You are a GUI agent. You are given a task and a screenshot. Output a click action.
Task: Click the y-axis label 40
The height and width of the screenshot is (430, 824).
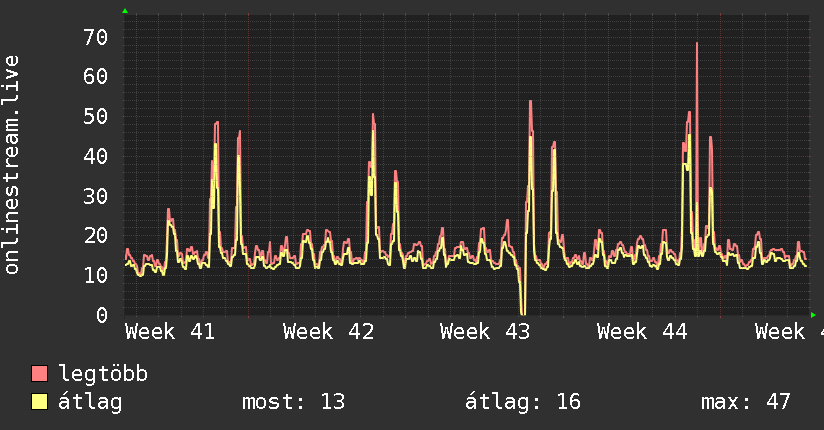click(96, 156)
